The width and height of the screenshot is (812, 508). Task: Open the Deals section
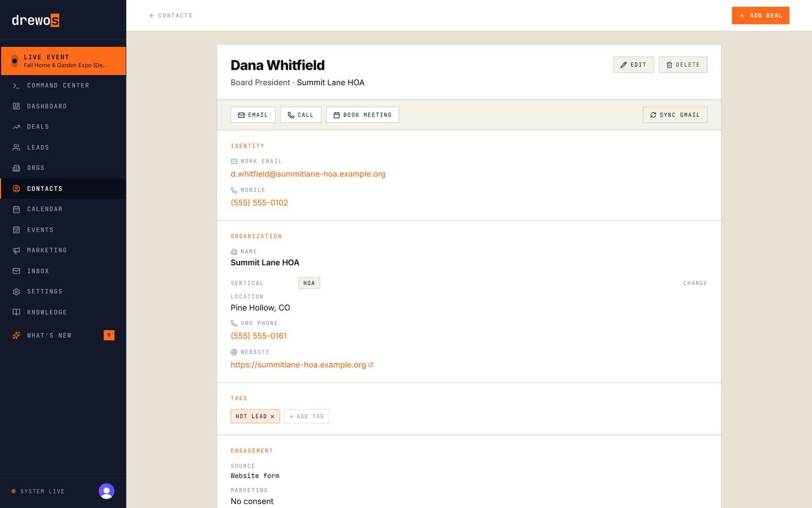63,126
